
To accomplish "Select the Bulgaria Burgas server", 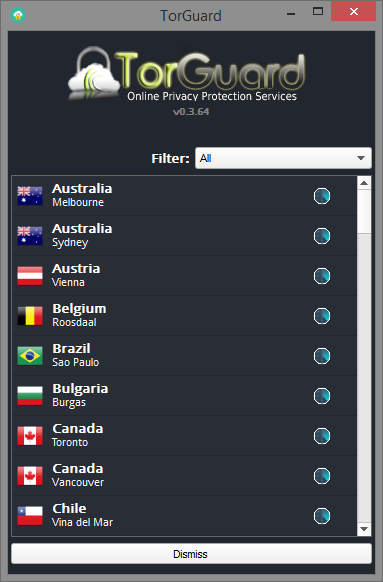I will [x=184, y=396].
